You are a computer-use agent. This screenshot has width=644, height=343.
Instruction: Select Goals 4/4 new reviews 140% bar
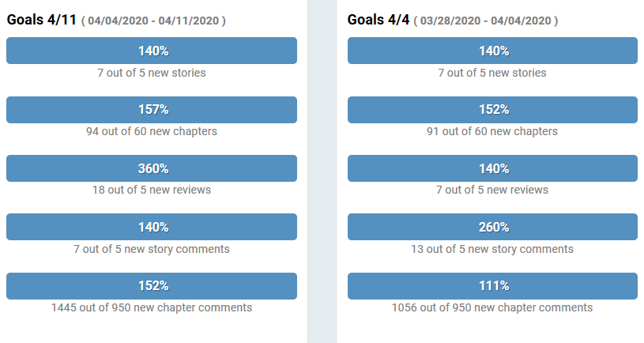492,168
